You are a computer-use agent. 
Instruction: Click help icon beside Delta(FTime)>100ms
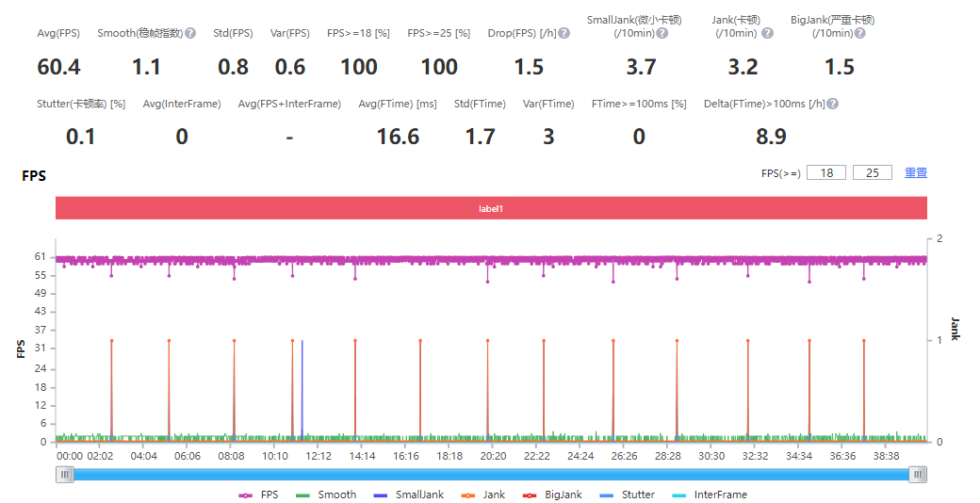tap(833, 104)
